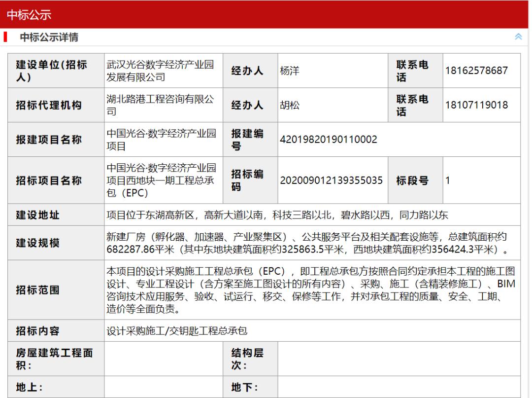This screenshot has height=398, width=532.
Task: Select 招标编码 value 202009012139355035
Action: coord(331,181)
